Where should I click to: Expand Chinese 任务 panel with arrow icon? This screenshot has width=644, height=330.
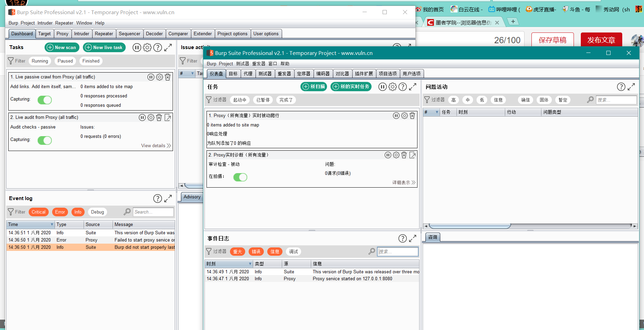(x=413, y=87)
